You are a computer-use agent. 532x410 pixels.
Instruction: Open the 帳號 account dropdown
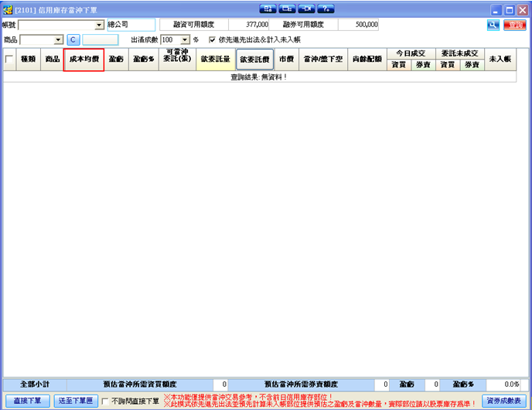(99, 25)
